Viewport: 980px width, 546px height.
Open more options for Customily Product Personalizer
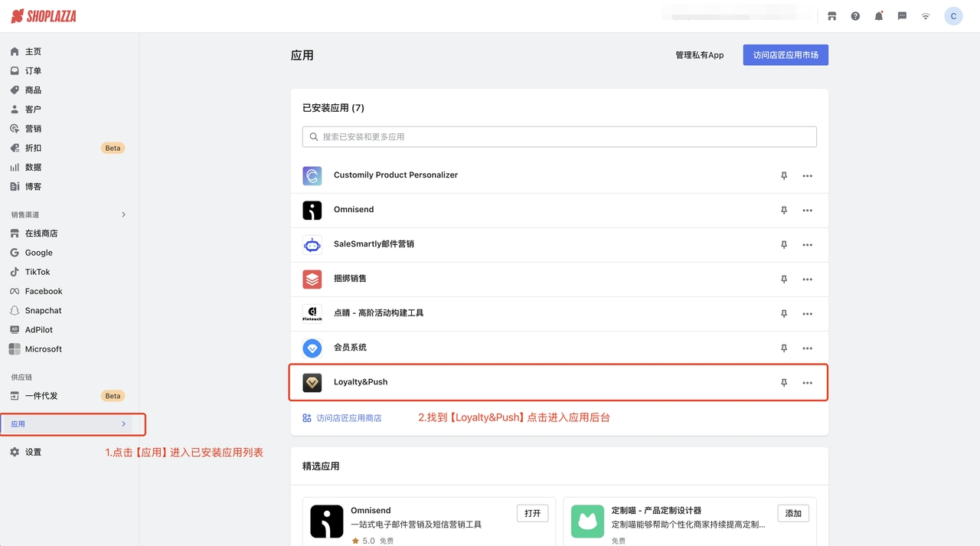point(808,176)
